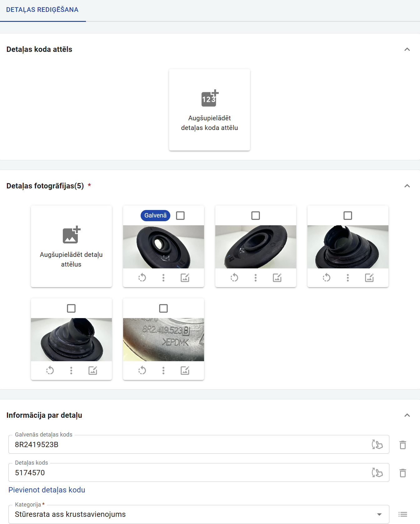Select the Detaļas rediģēšana tab
This screenshot has width=420, height=524.
tap(42, 10)
